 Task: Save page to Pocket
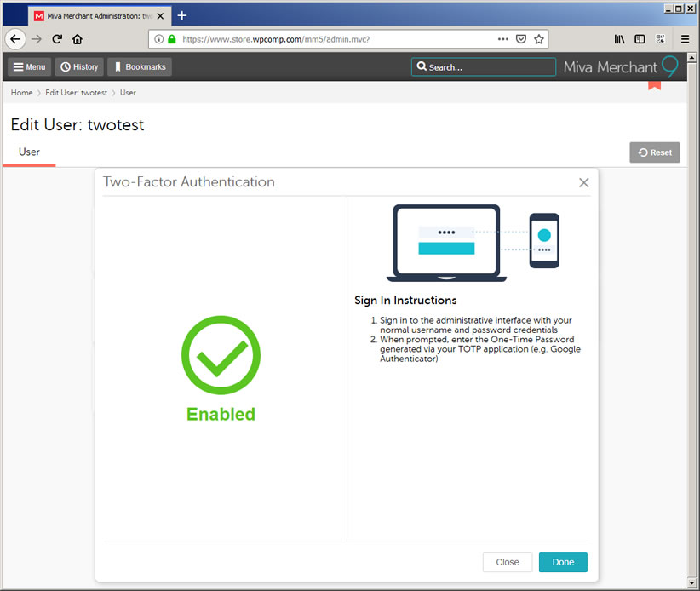[x=521, y=39]
